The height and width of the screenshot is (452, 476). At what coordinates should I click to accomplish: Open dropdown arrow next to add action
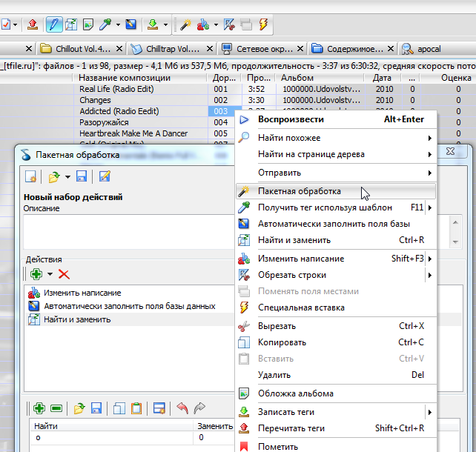pos(50,274)
